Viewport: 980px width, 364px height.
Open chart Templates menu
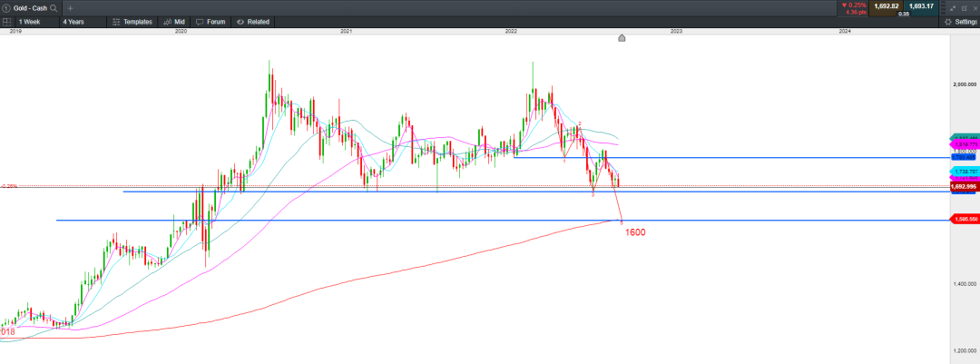coord(132,22)
